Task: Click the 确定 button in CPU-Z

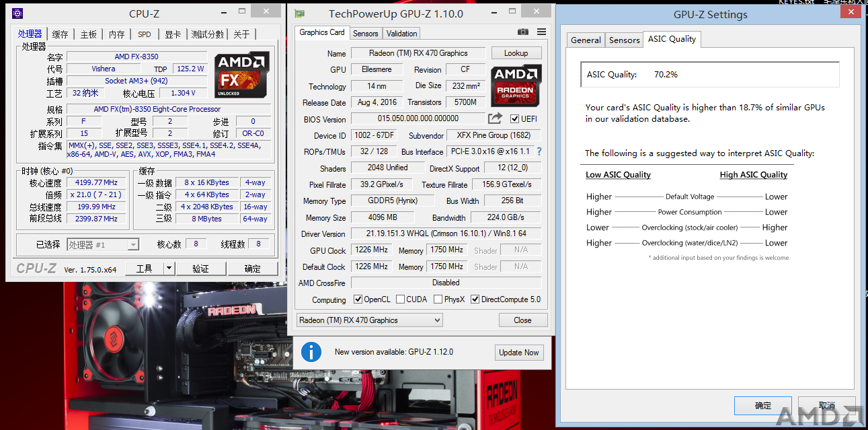Action: (x=253, y=268)
